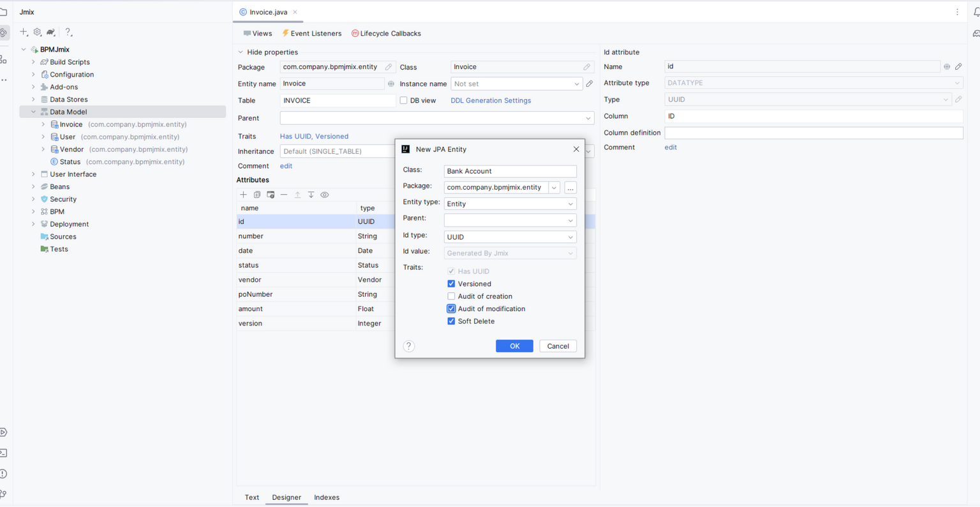980x507 pixels.
Task: Open Jmix settings gear icon in panel toolbar
Action: click(37, 32)
